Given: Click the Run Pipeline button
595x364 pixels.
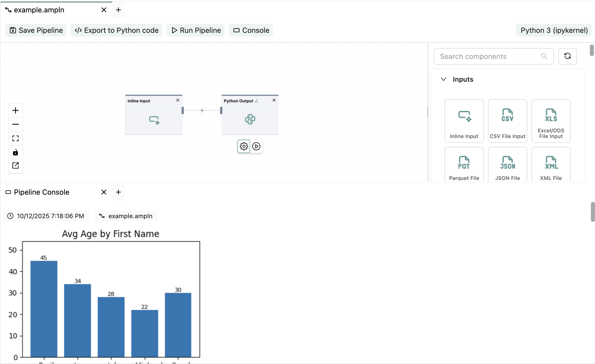Looking at the screenshot, I should click(196, 30).
